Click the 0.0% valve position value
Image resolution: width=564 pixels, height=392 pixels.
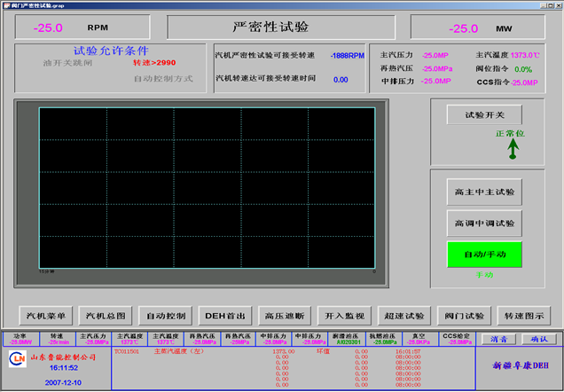click(523, 69)
